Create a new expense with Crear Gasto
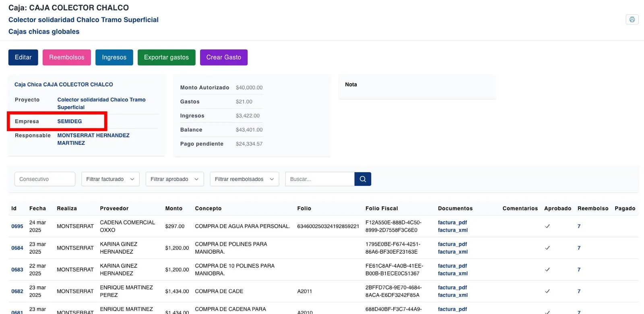 [223, 57]
